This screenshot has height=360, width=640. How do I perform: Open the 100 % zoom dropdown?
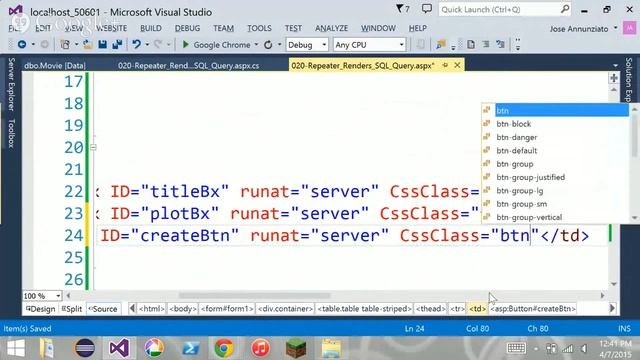coord(58,296)
